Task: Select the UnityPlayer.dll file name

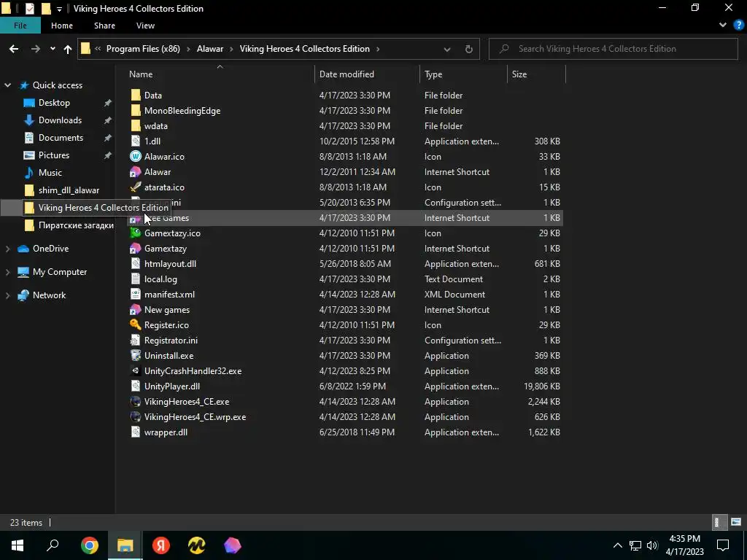Action: tap(172, 386)
